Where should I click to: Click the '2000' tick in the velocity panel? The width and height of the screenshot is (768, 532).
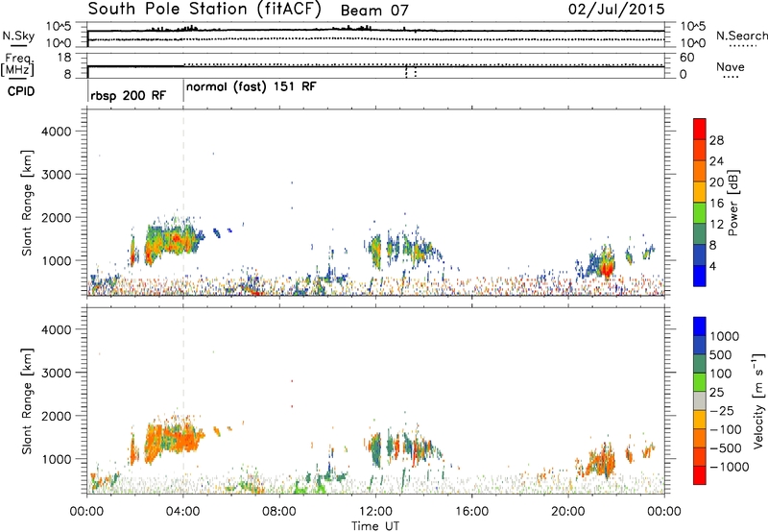(57, 416)
